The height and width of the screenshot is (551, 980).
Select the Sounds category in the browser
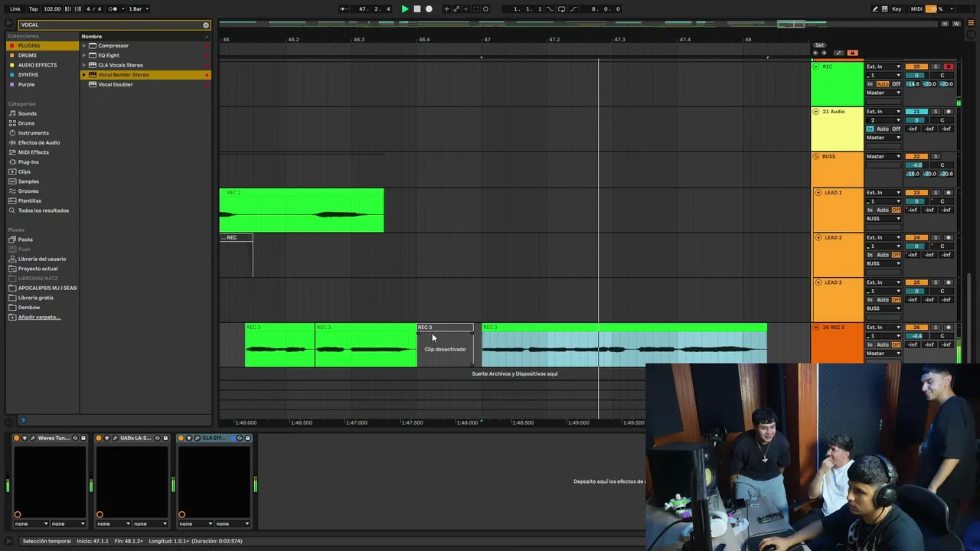click(x=27, y=113)
